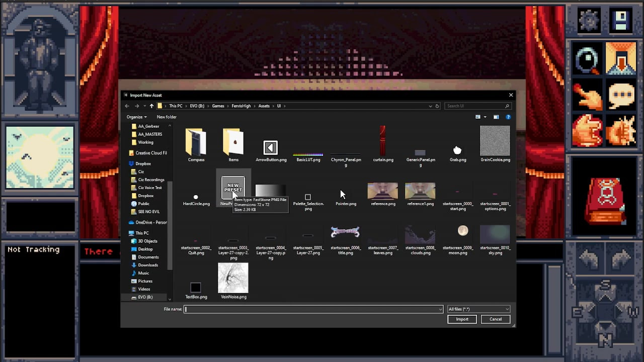Select the HardCircle.png file

point(196,200)
